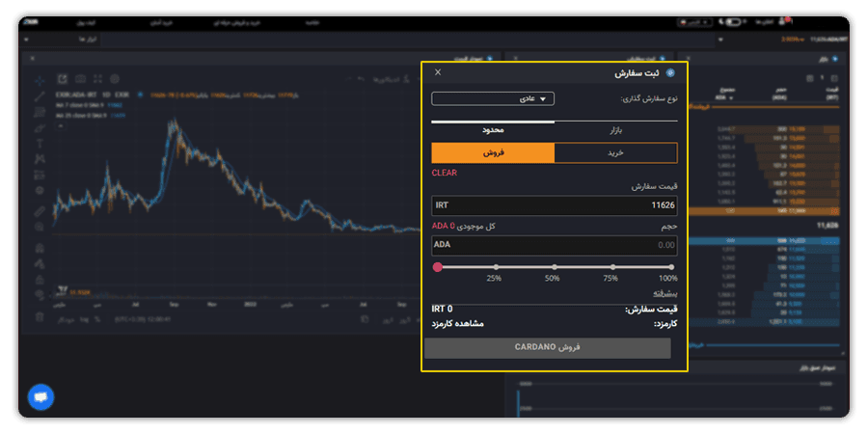Click the ADA volume input field

(x=555, y=245)
